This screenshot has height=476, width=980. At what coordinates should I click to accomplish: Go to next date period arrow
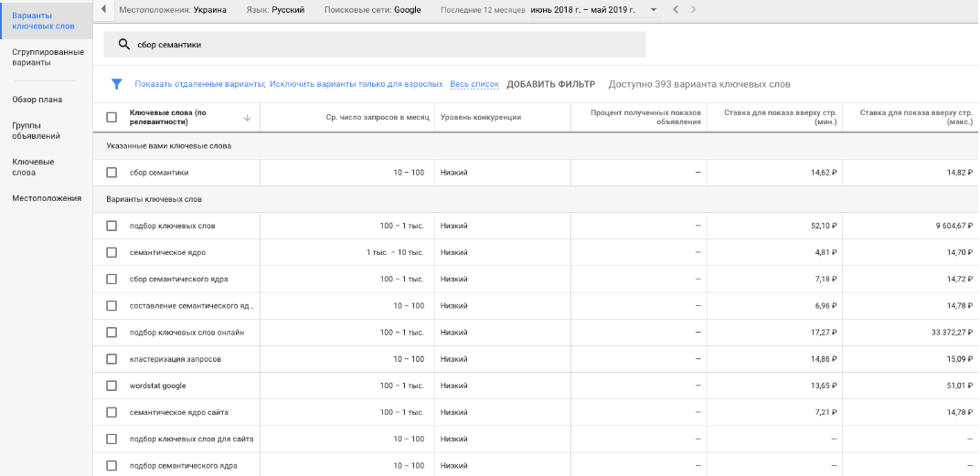pyautogui.click(x=694, y=9)
